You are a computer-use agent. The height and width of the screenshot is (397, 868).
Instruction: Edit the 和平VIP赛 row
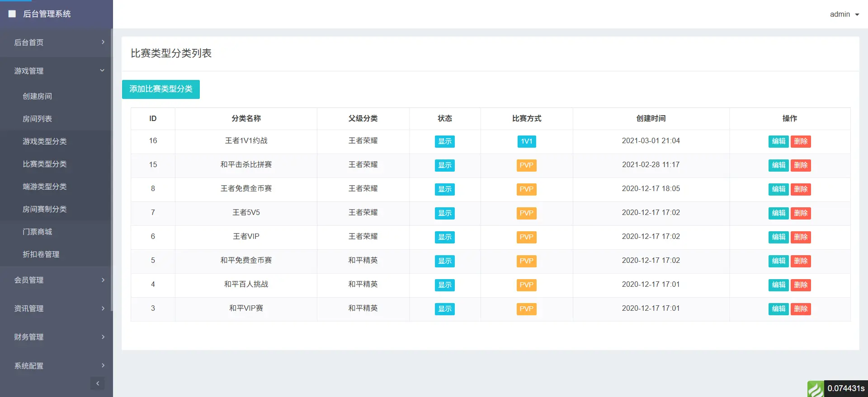pyautogui.click(x=778, y=309)
